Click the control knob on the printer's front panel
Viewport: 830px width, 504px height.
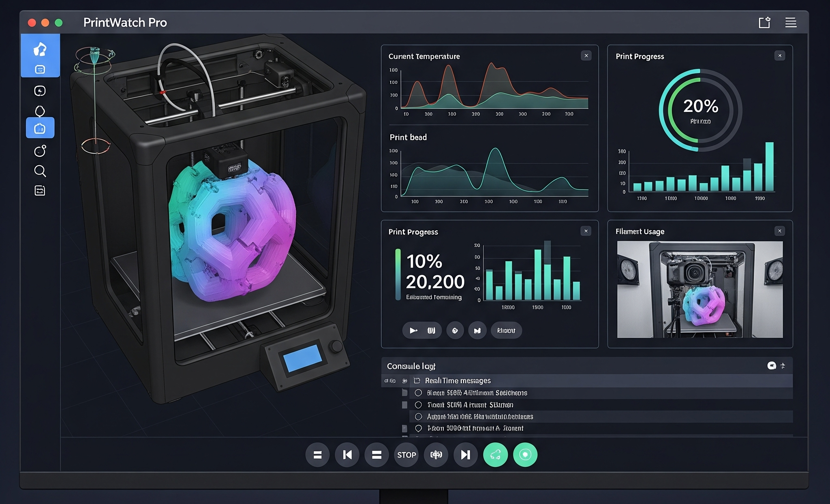click(x=336, y=346)
